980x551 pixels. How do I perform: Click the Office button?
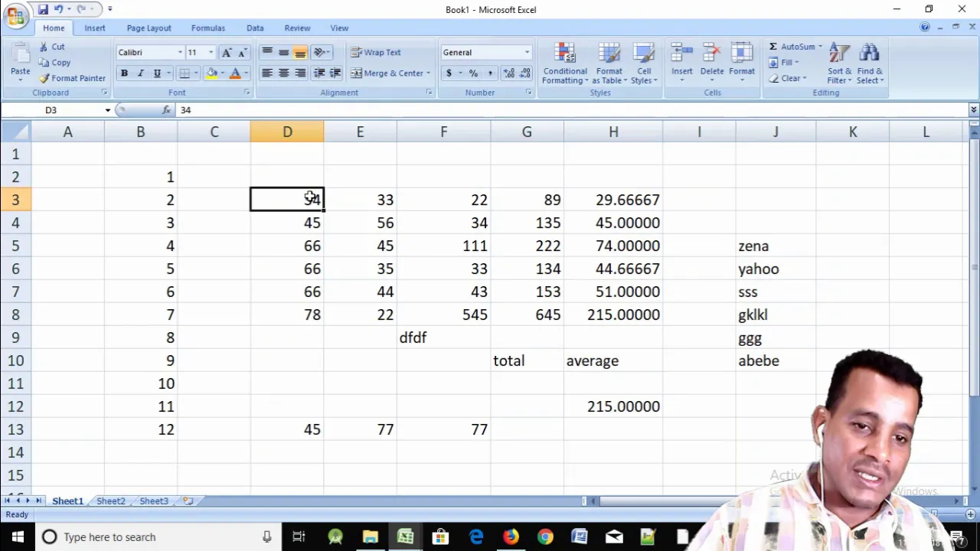coord(15,15)
